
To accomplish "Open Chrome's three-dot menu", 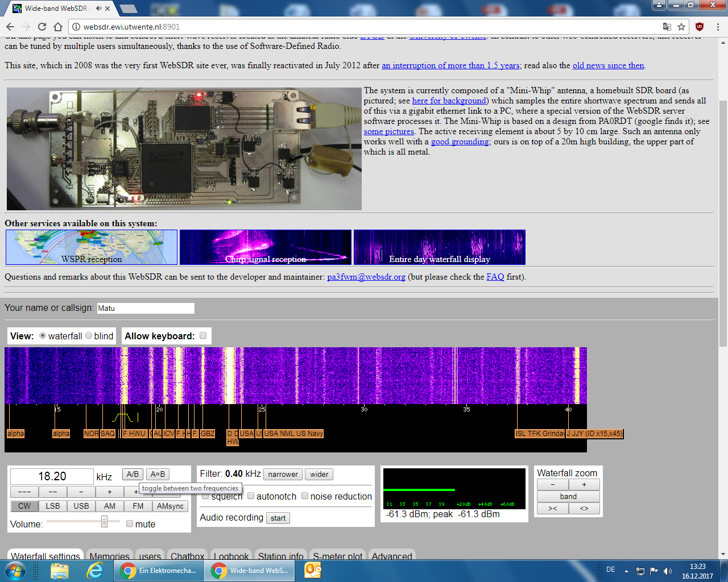I will 718,27.
